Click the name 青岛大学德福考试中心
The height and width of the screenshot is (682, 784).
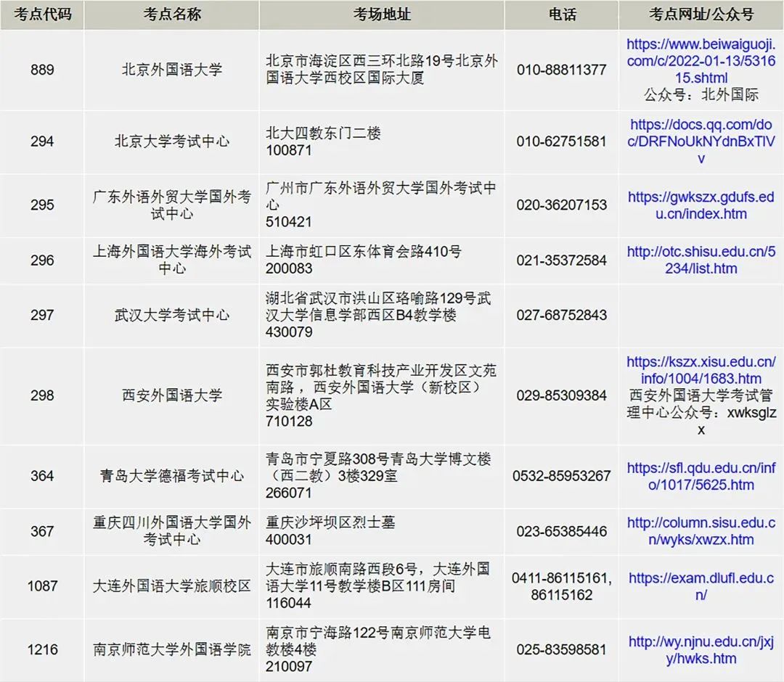click(172, 476)
